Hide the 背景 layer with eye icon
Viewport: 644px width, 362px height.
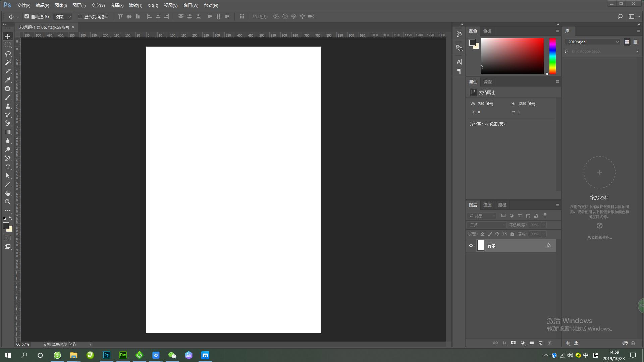pyautogui.click(x=471, y=246)
